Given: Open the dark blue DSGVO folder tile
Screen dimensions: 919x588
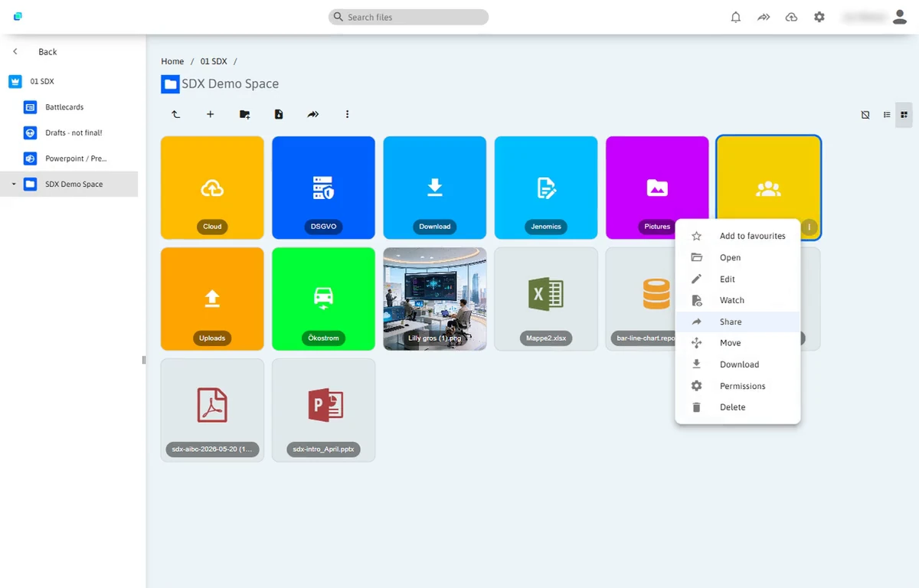Looking at the screenshot, I should pyautogui.click(x=323, y=188).
